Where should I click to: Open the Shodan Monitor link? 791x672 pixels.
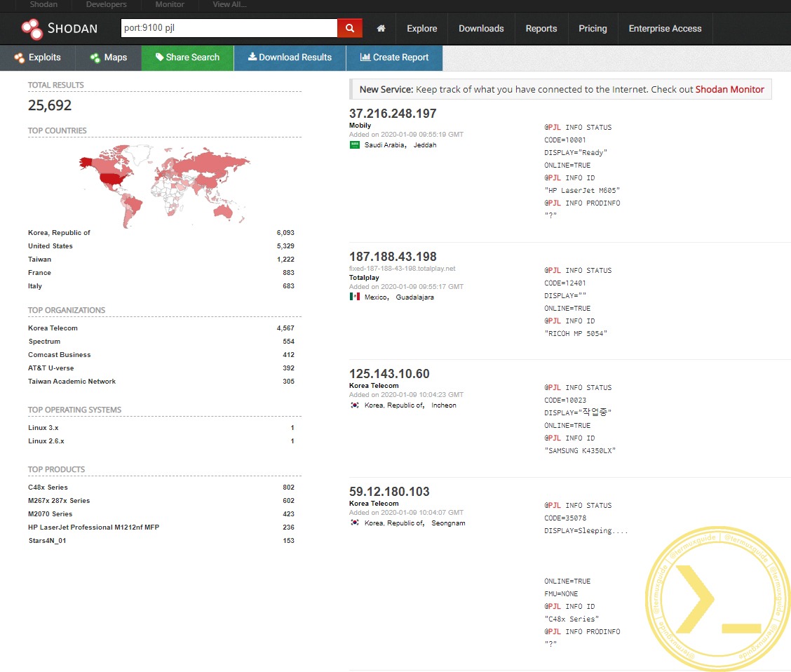(729, 89)
